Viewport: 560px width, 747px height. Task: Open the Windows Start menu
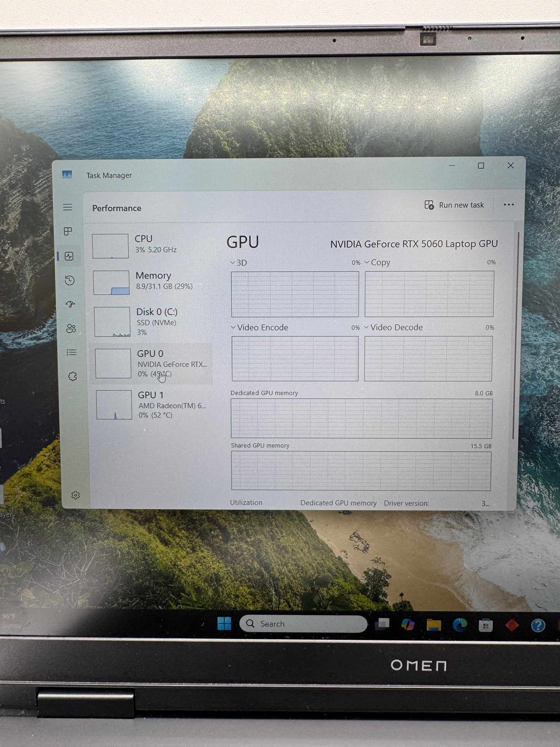pos(224,623)
